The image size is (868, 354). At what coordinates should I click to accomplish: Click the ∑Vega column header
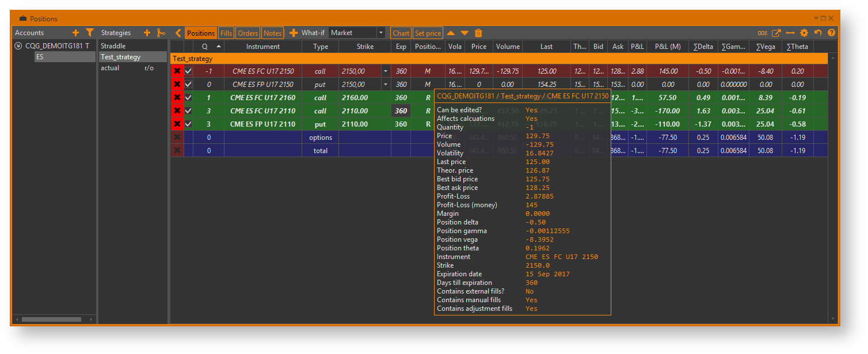pos(766,47)
